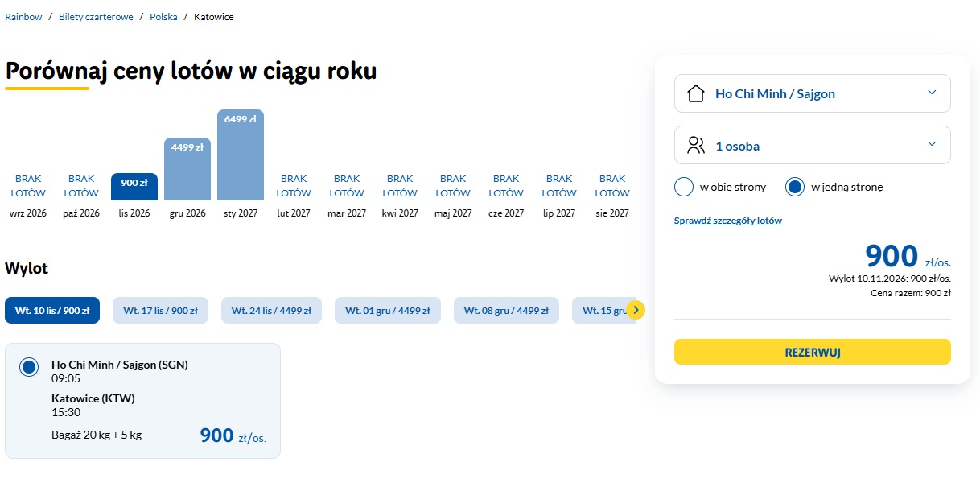This screenshot has width=980, height=487.
Task: Select the 4499 zł bar for gru 2026
Action: tap(187, 169)
